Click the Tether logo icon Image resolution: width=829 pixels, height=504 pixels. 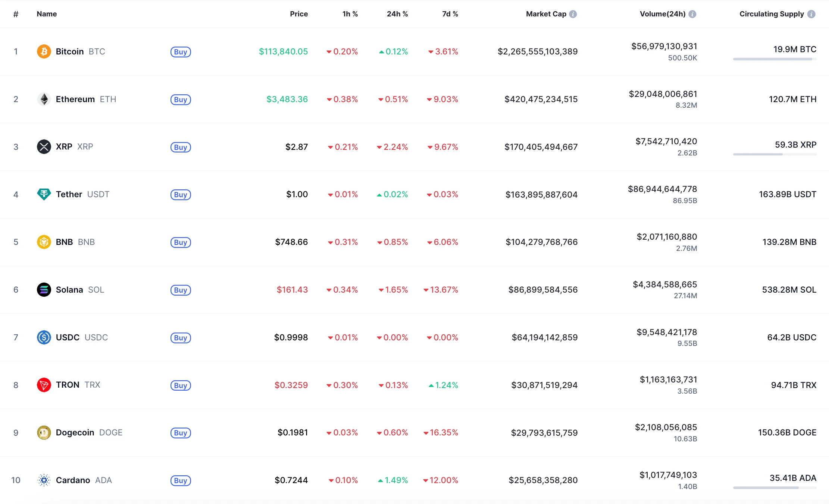click(x=44, y=194)
